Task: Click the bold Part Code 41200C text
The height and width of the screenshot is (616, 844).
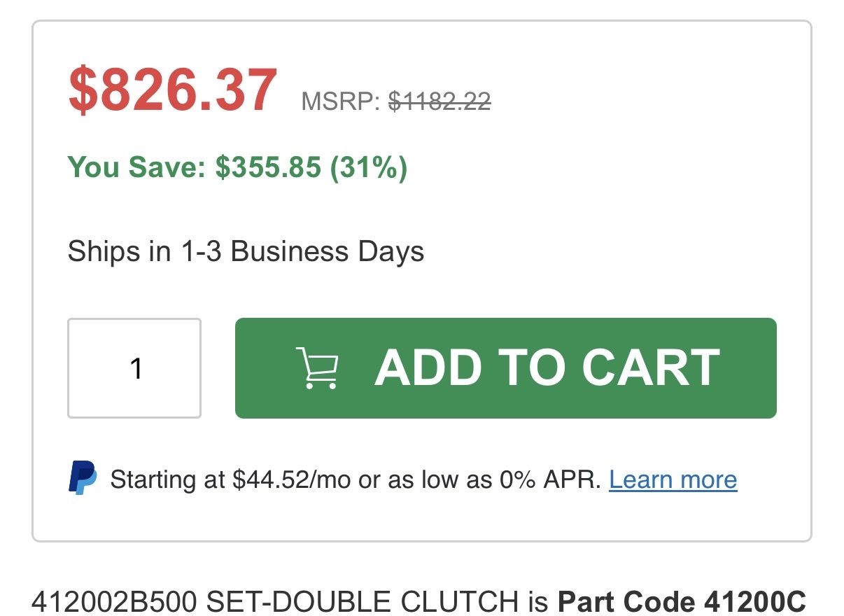Action: click(x=682, y=602)
